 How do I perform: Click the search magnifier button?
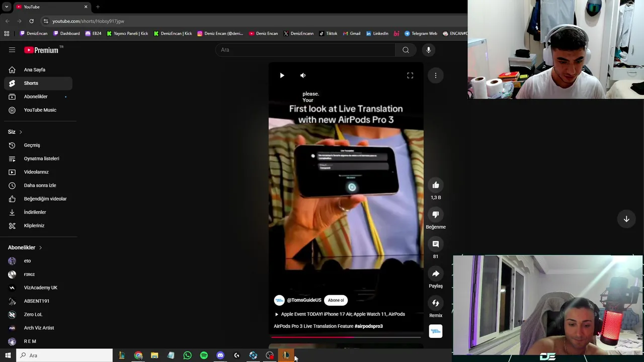click(x=406, y=50)
